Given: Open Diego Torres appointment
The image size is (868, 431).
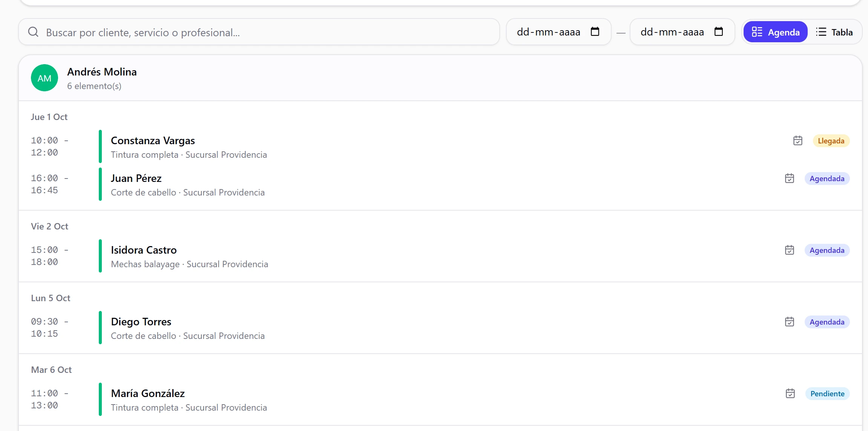Looking at the screenshot, I should click(x=440, y=328).
